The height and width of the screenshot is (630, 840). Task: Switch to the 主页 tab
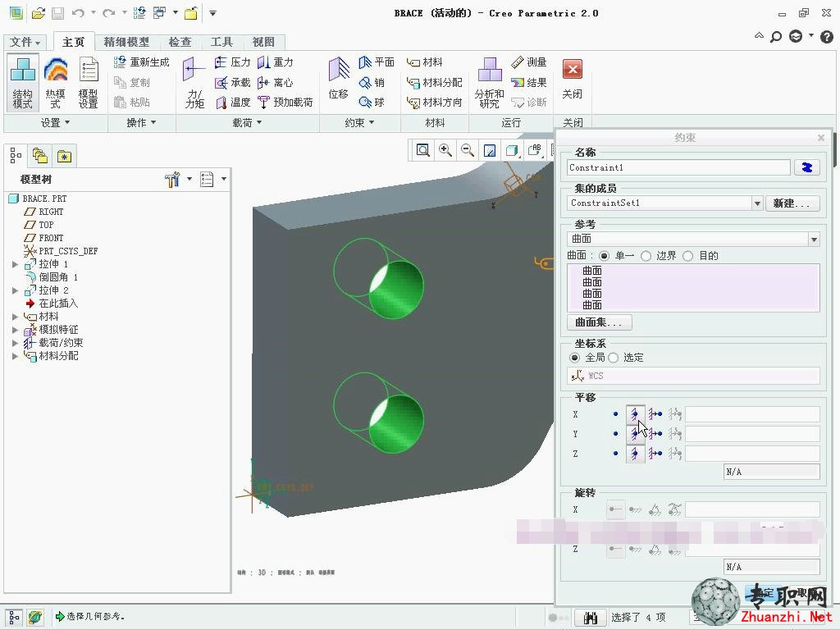[x=73, y=42]
